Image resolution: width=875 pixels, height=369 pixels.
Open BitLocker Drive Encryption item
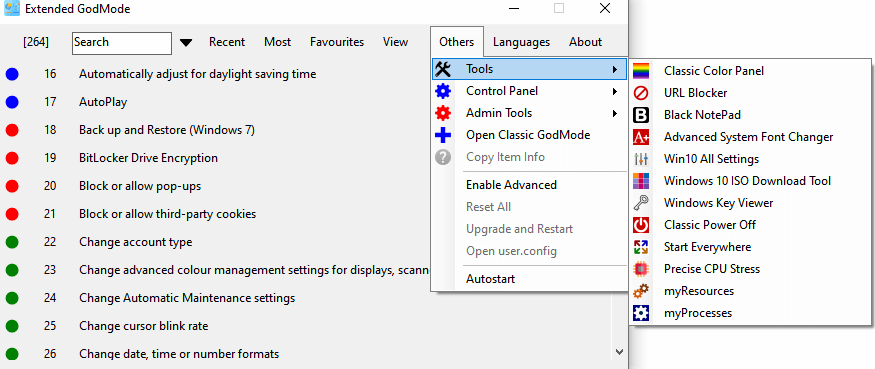[148, 158]
